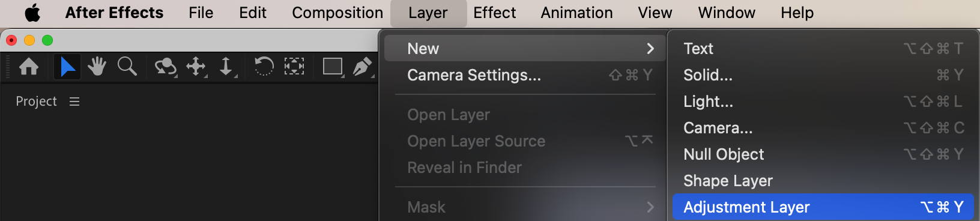Click the Home icon in toolbar
980x221 pixels.
[x=29, y=66]
